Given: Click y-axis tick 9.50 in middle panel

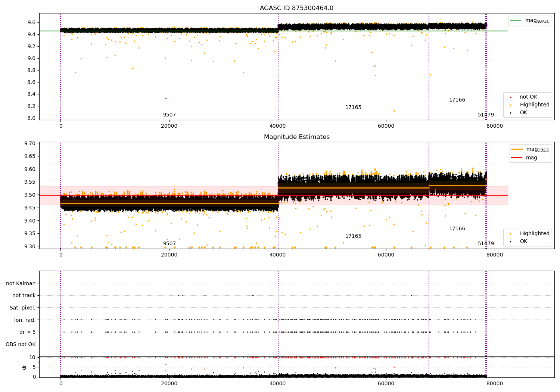Looking at the screenshot, I should 30,195.
